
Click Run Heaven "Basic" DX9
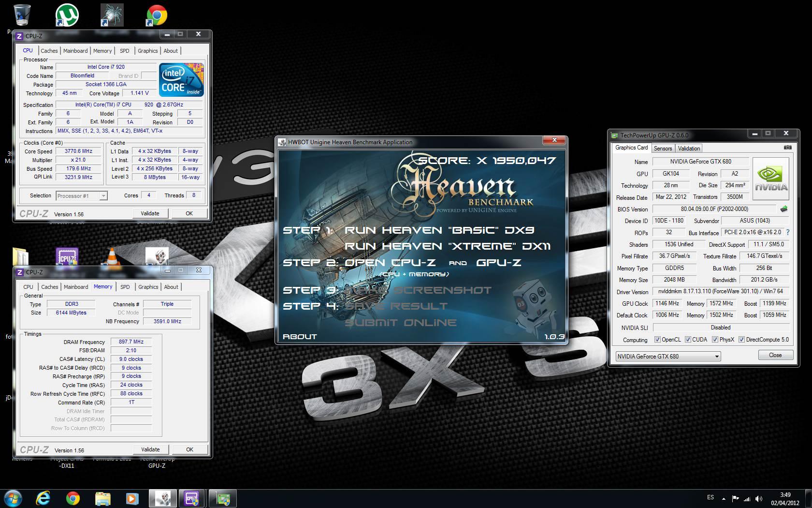pyautogui.click(x=439, y=230)
